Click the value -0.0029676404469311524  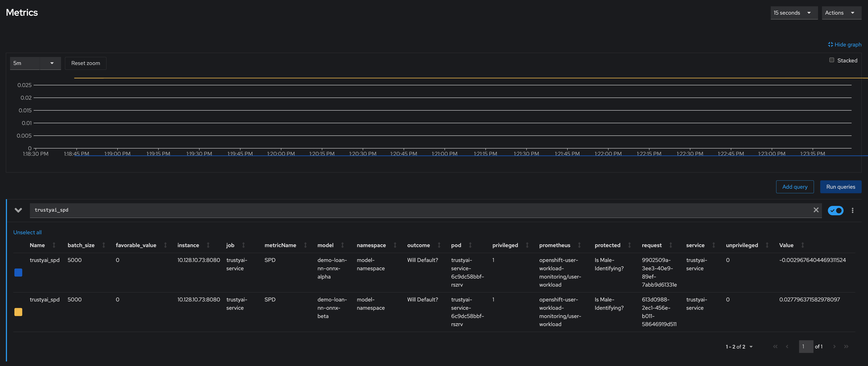pos(812,260)
